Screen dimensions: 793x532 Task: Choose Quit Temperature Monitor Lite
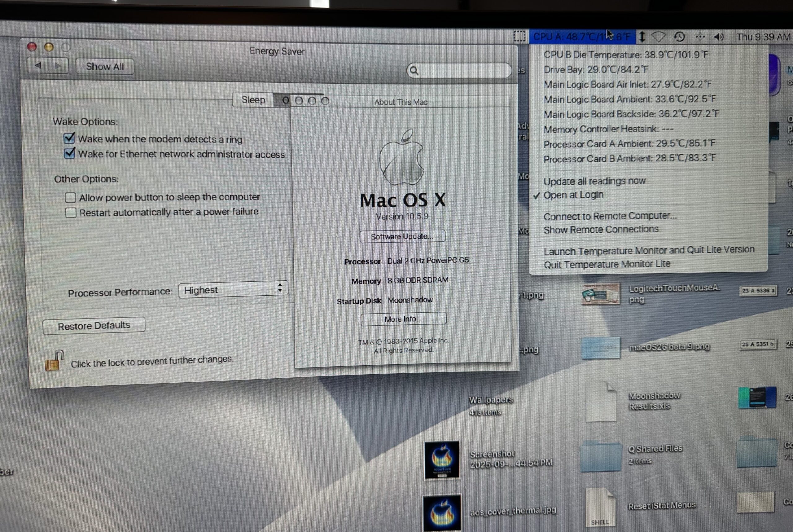point(607,264)
